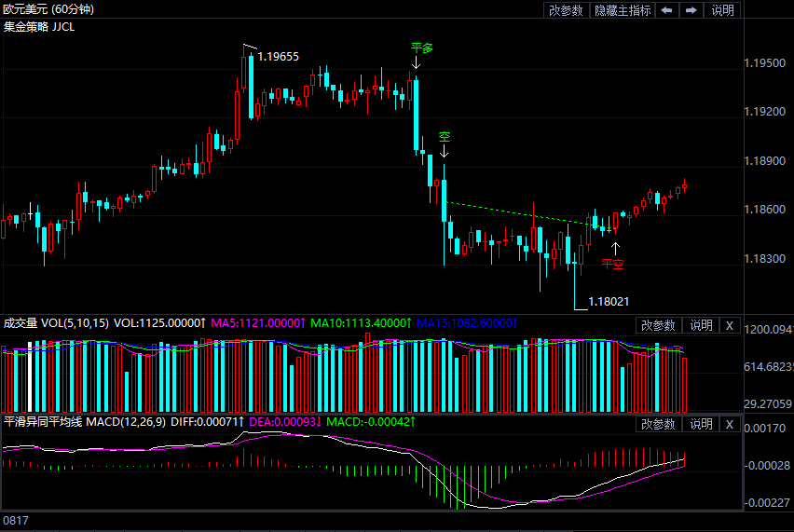This screenshot has height=532, width=794.
Task: Close the volume indicator panel
Action: pyautogui.click(x=730, y=325)
